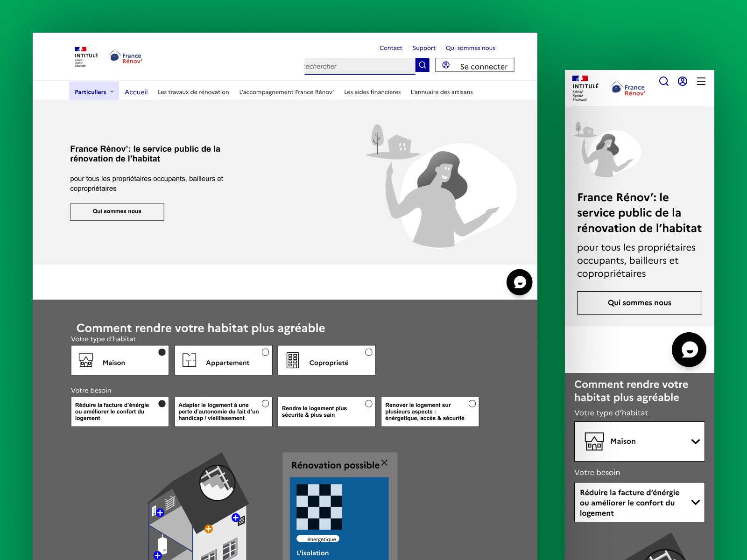Click the Copropriété building icon
This screenshot has width=747, height=560.
(293, 360)
